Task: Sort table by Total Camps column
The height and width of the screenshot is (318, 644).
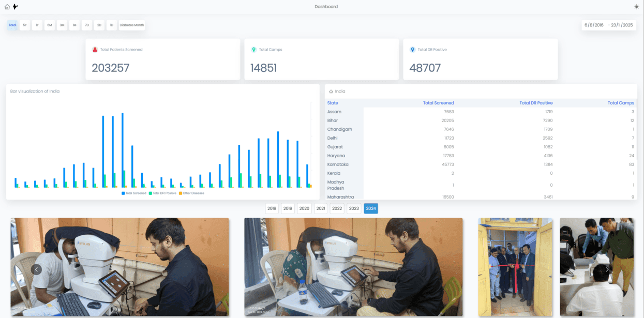Action: tap(621, 103)
